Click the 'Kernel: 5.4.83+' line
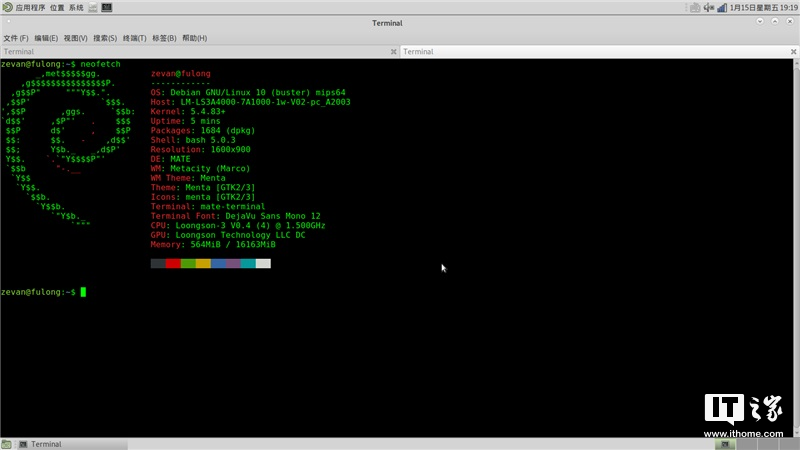 (188, 112)
